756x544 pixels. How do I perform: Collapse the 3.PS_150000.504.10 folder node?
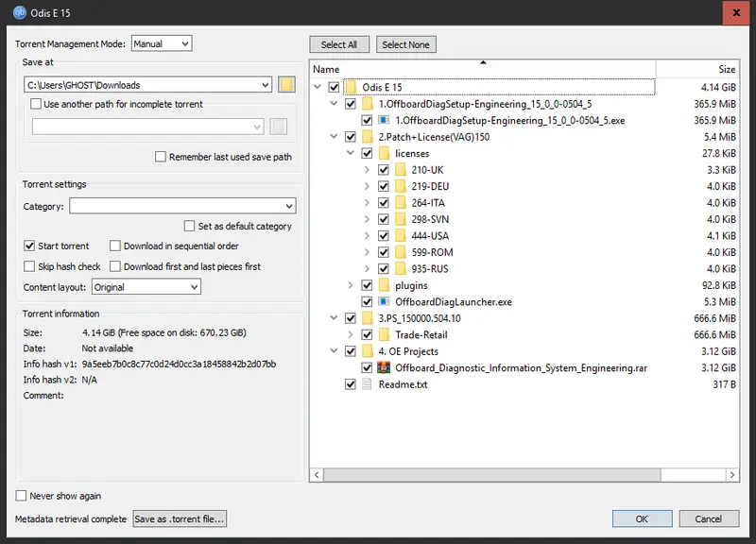pyautogui.click(x=334, y=318)
